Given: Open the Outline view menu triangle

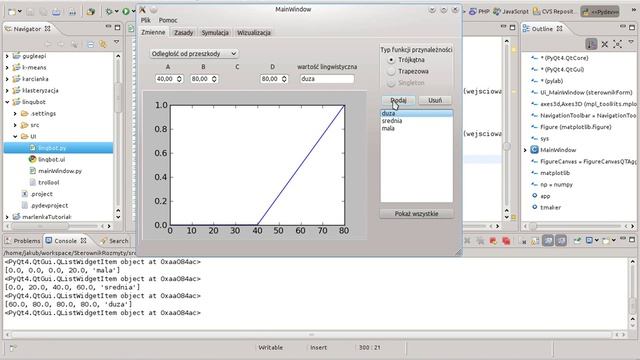Looking at the screenshot, I should tap(631, 42).
